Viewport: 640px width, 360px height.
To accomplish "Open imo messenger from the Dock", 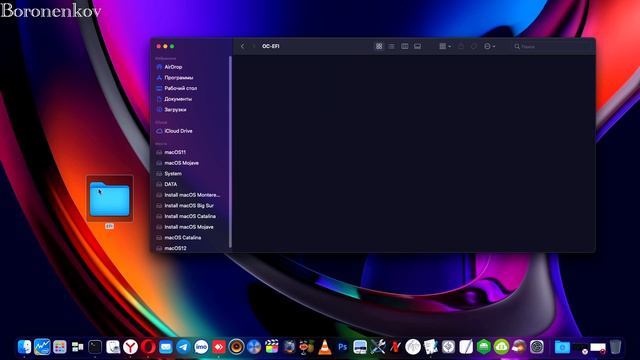I will pyautogui.click(x=201, y=347).
